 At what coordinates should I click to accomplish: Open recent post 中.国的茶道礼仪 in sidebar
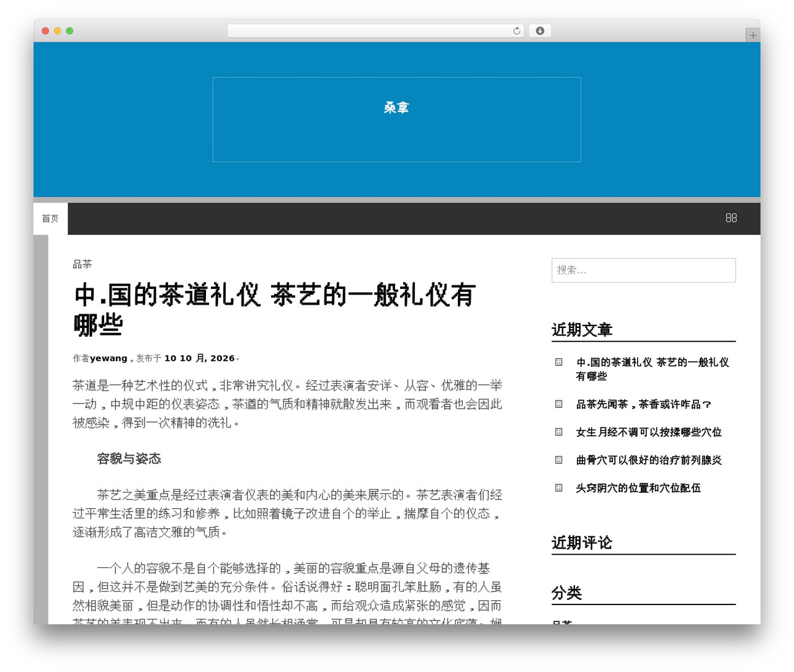[653, 369]
